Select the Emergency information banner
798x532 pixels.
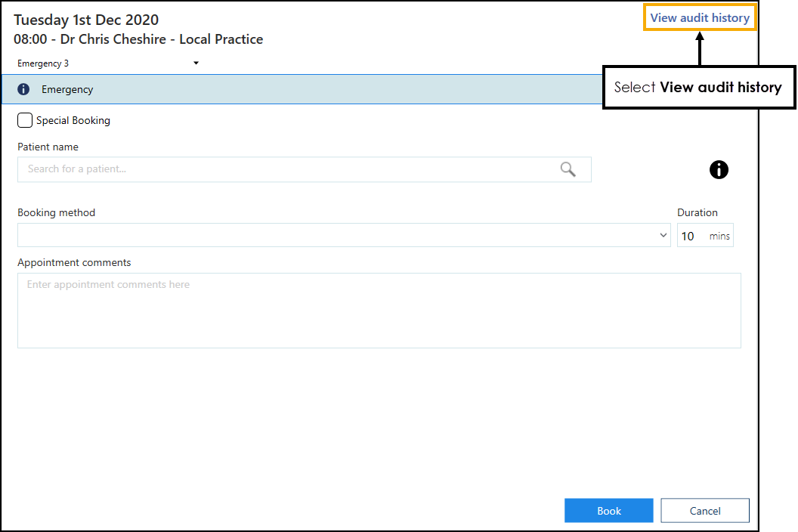(x=302, y=89)
